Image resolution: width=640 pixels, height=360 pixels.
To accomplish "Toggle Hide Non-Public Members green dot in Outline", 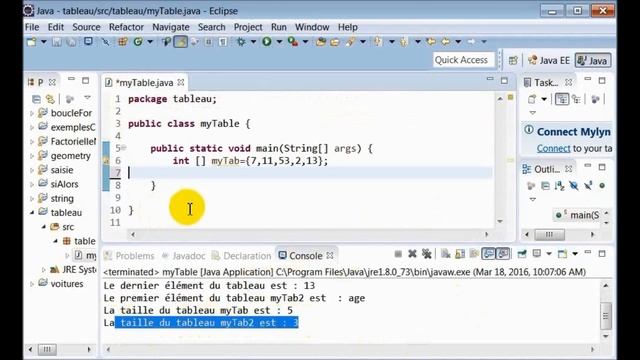I will point(602,186).
